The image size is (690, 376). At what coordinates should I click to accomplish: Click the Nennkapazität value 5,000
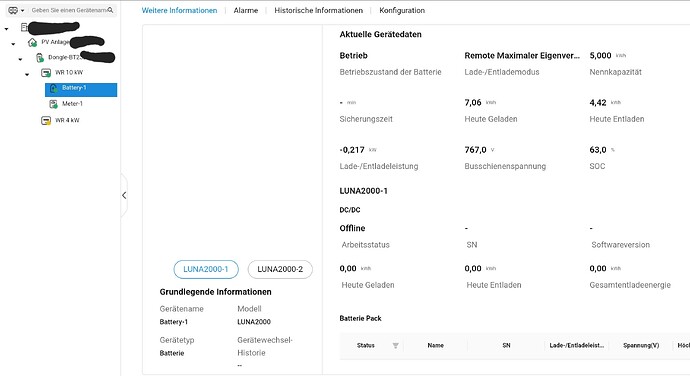600,55
